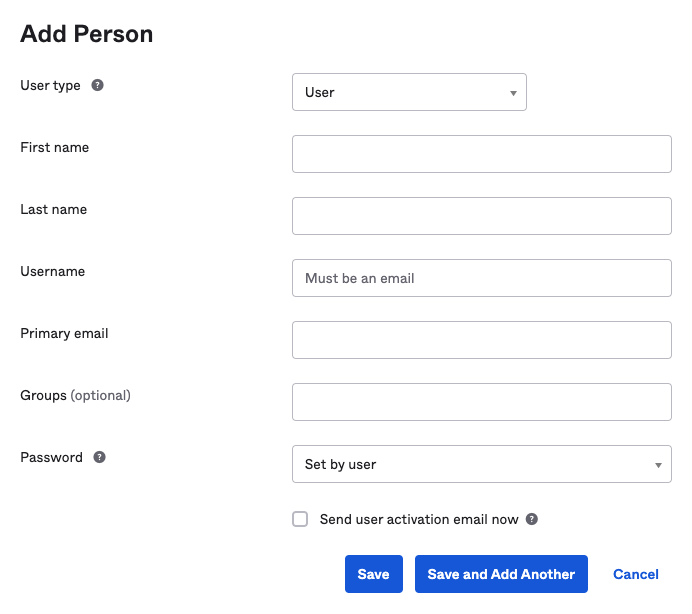Click Save and Add Another button
692x614 pixels.
click(501, 574)
